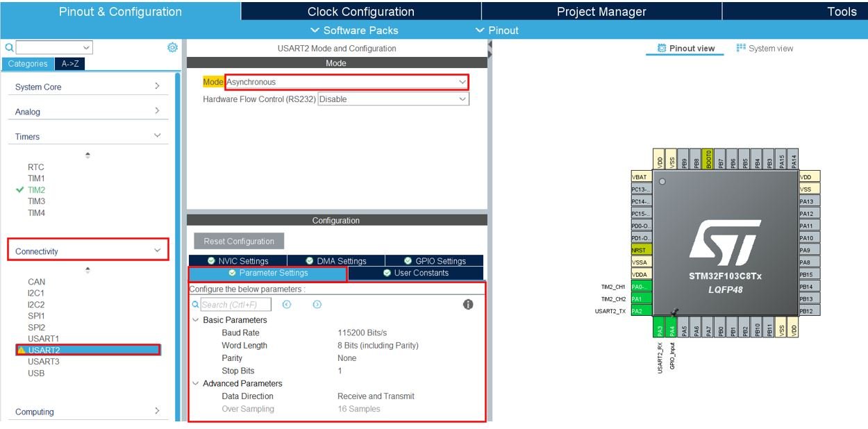Click the parameter search magnifier icon
This screenshot has height=429, width=868.
point(196,305)
